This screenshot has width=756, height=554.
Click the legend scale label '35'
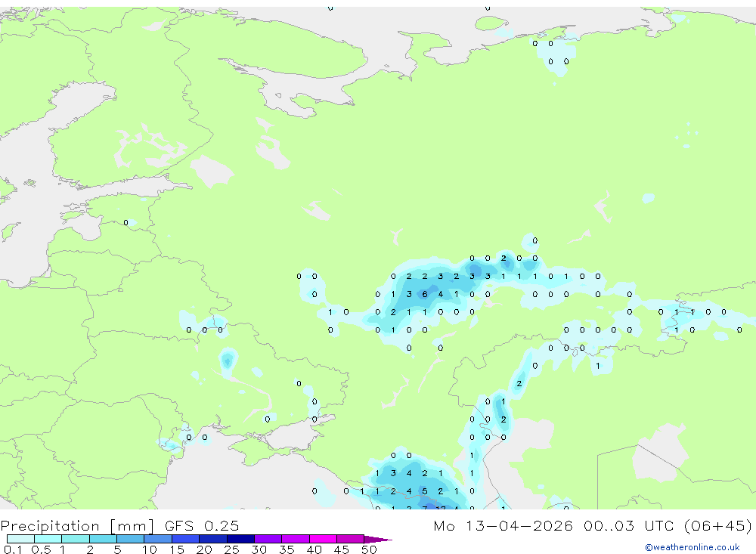(287, 549)
